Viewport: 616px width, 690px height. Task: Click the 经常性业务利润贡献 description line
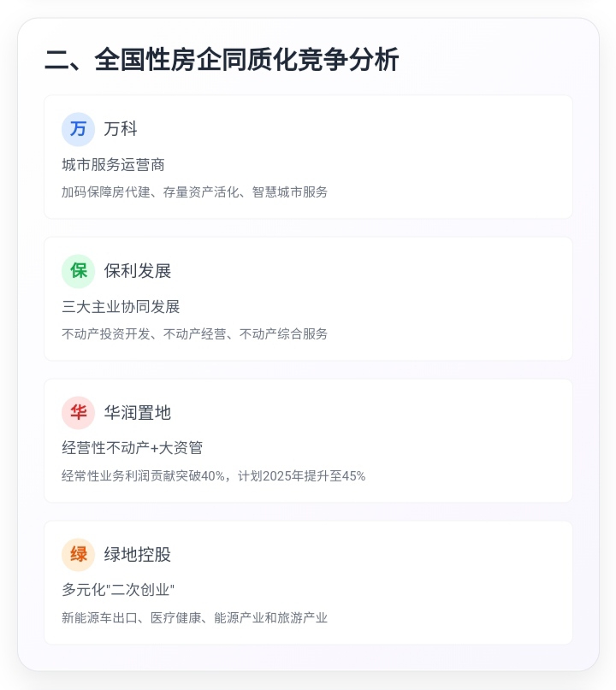213,476
